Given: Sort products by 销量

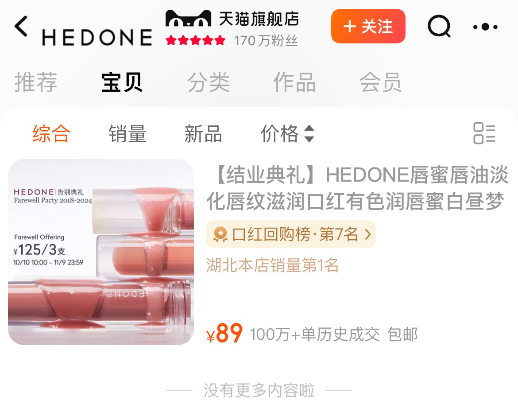Looking at the screenshot, I should coord(128,134).
